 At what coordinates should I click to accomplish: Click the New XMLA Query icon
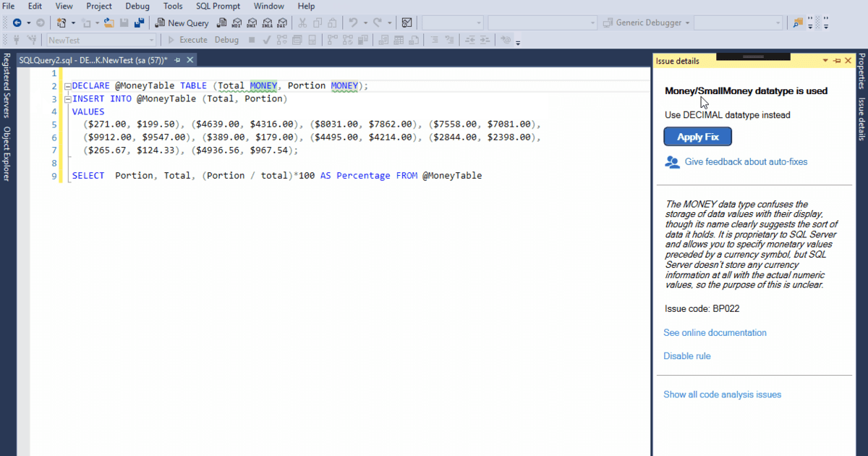[268, 22]
